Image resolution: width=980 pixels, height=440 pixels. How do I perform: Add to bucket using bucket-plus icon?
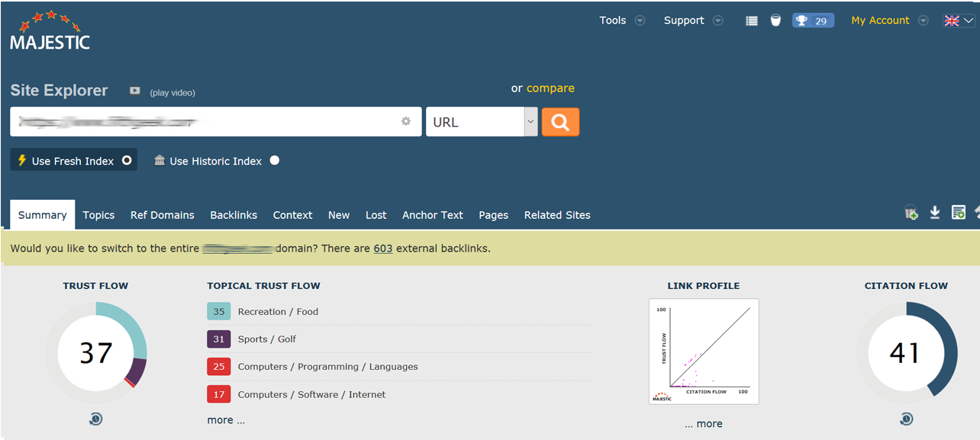[911, 213]
